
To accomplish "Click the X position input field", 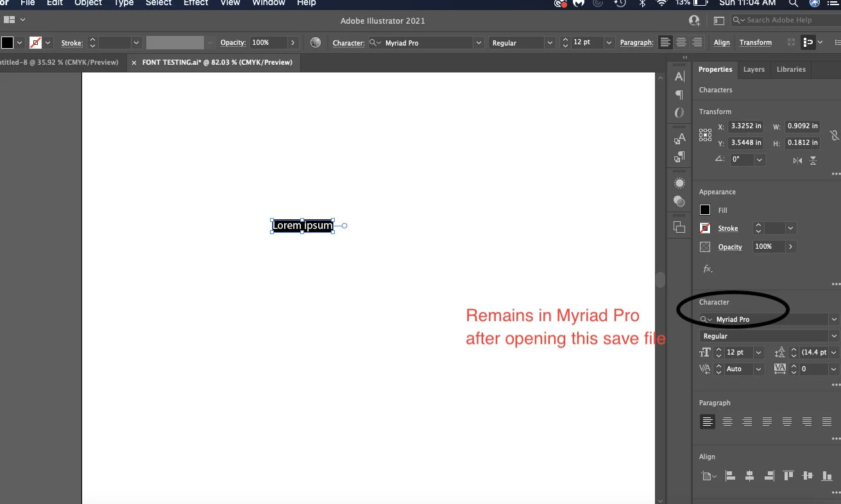I will click(x=745, y=126).
